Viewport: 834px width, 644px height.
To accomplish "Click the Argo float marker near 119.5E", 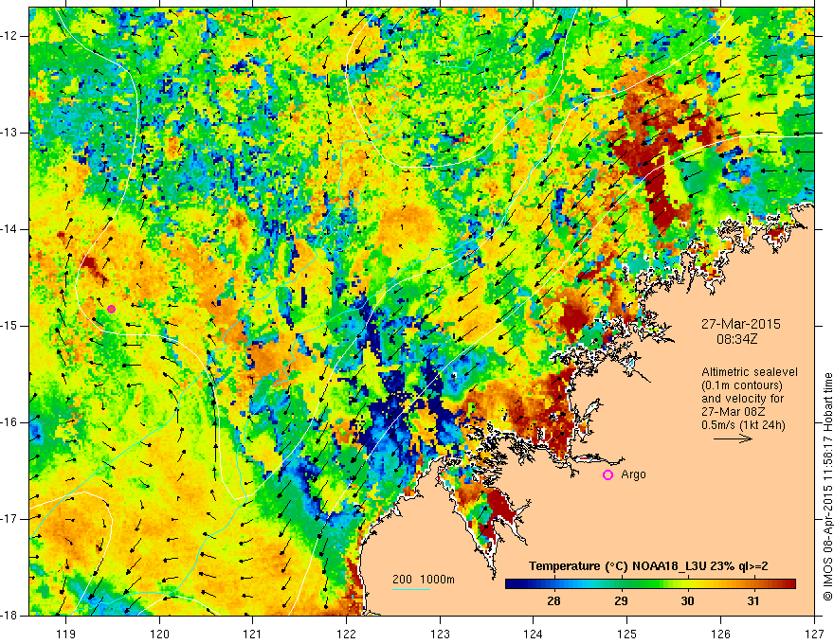I will point(111,310).
